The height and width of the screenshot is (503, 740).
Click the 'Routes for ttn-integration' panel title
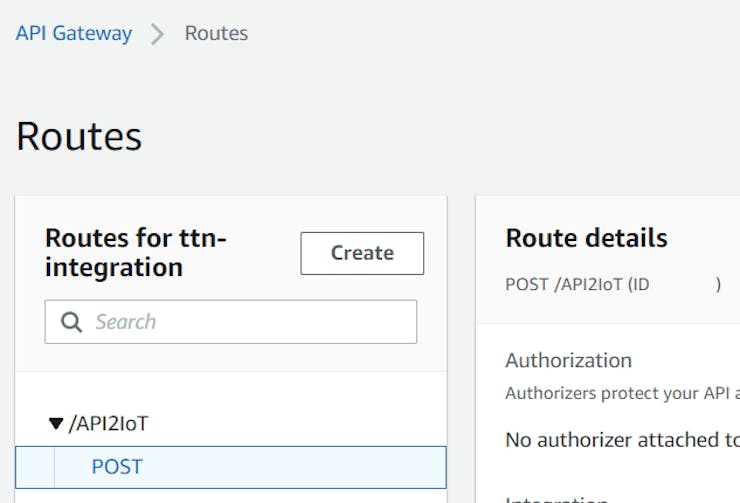136,253
